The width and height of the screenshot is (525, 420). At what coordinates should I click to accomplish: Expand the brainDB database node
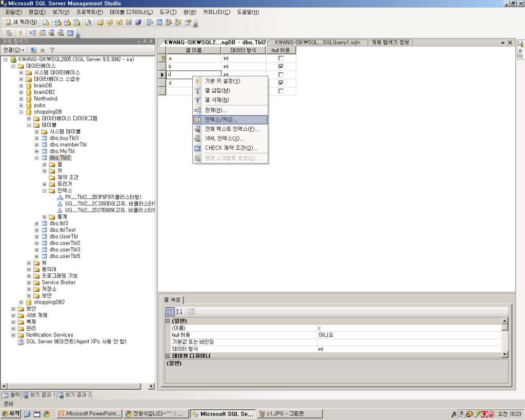[21, 86]
